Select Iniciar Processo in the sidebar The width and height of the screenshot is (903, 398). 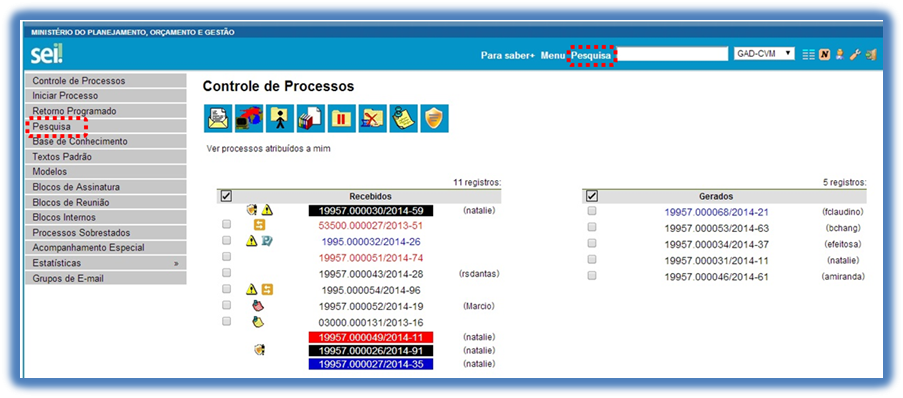[106, 96]
